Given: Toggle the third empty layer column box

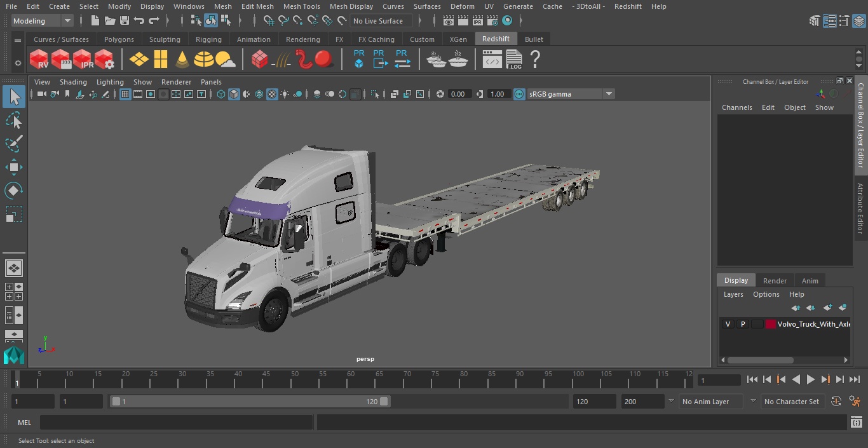Looking at the screenshot, I should point(757,324).
